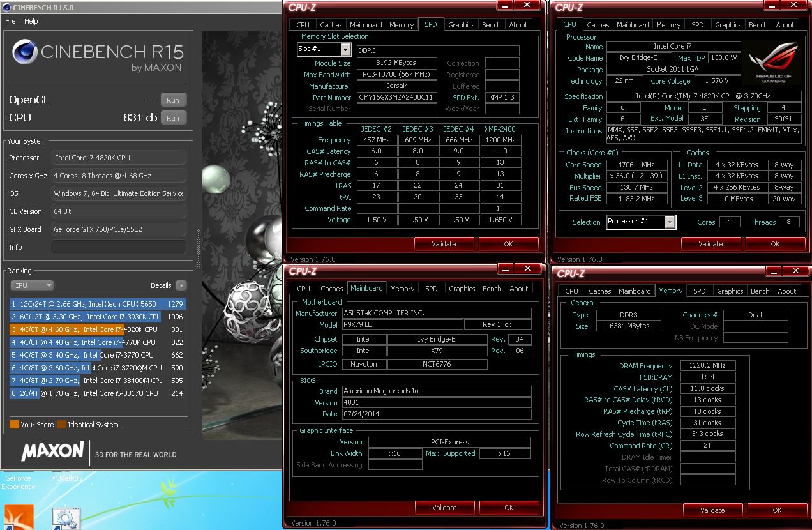Click the FSB:DRAM 1:14 value
812x530 pixels.
pos(709,377)
